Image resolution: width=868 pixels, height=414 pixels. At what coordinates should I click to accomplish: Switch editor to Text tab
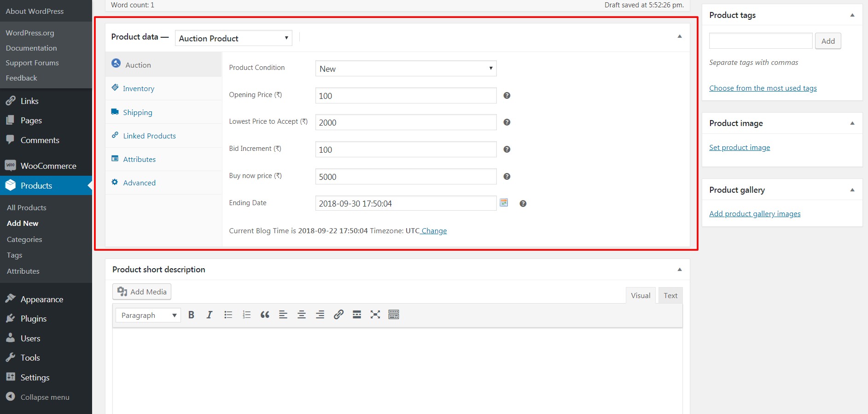point(670,295)
